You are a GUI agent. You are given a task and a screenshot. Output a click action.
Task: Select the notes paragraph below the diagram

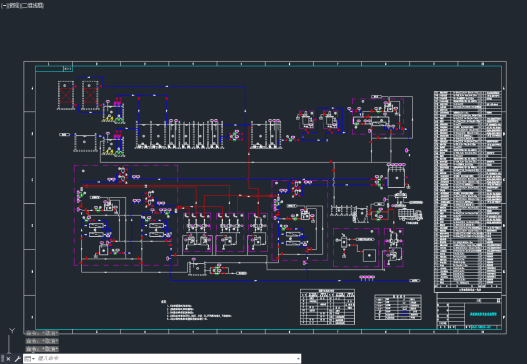click(x=197, y=310)
